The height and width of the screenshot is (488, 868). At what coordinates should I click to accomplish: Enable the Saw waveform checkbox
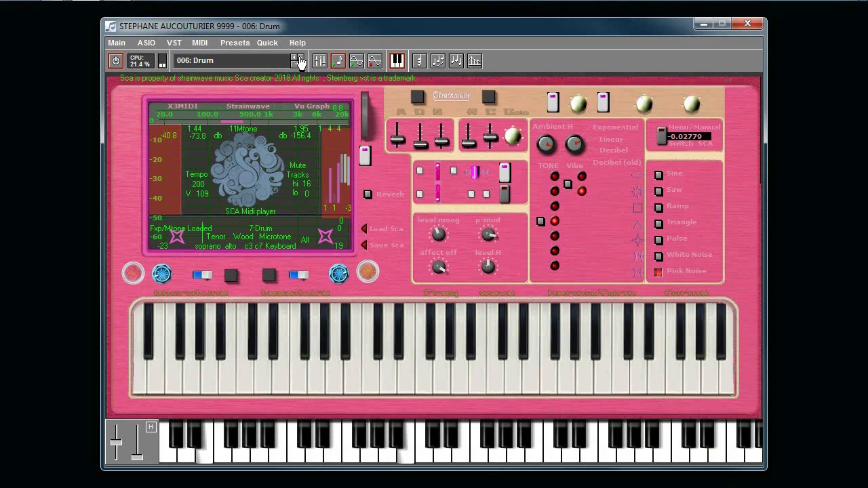click(x=658, y=191)
